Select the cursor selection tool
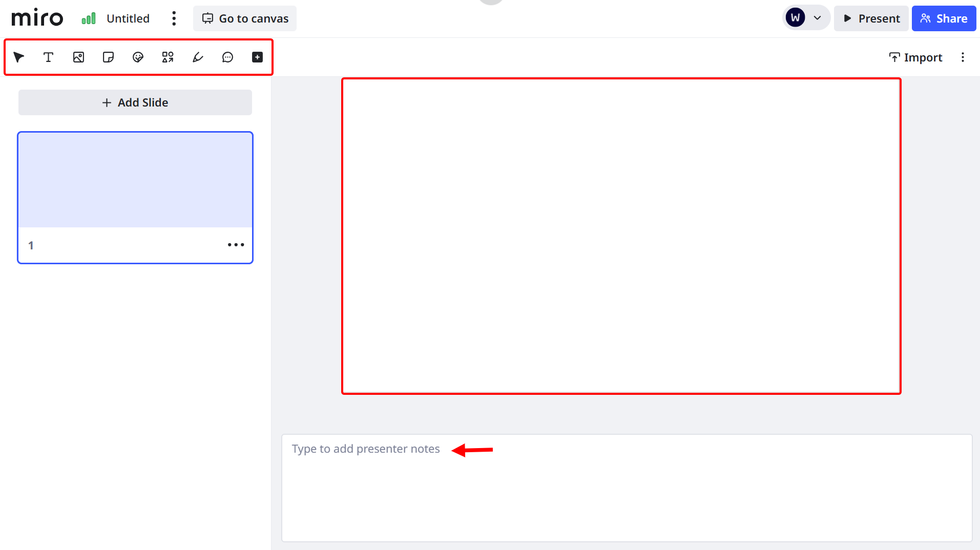 [x=18, y=57]
